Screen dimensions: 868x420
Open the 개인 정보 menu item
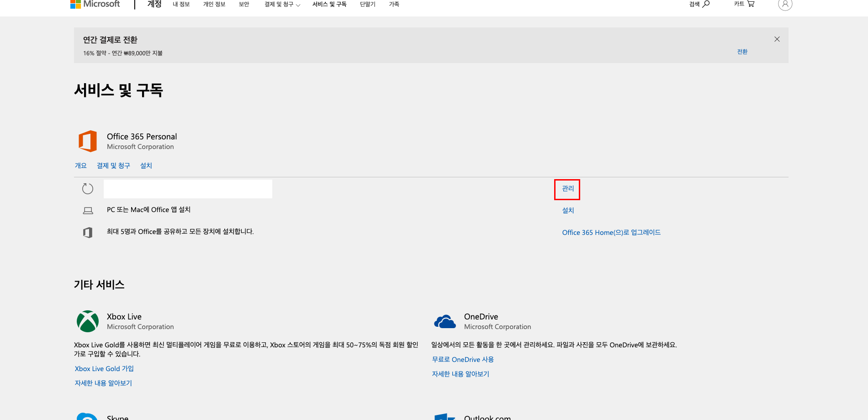[214, 5]
